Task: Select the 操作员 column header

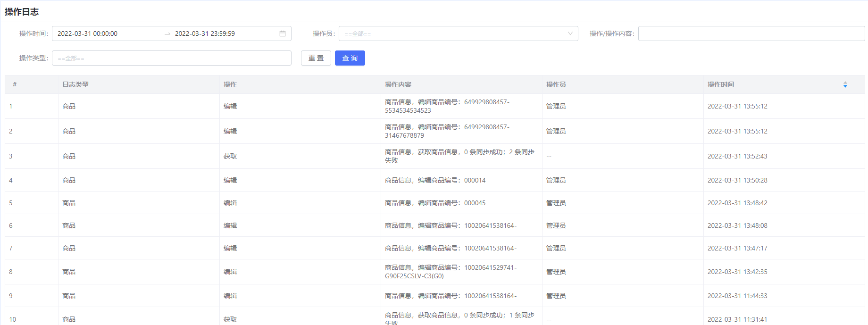Action: pos(556,84)
